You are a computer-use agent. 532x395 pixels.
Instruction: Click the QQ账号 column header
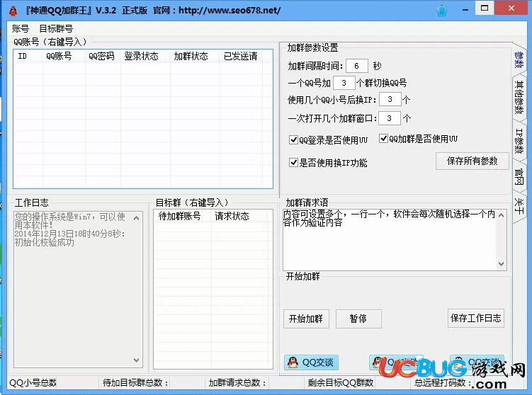click(x=64, y=56)
